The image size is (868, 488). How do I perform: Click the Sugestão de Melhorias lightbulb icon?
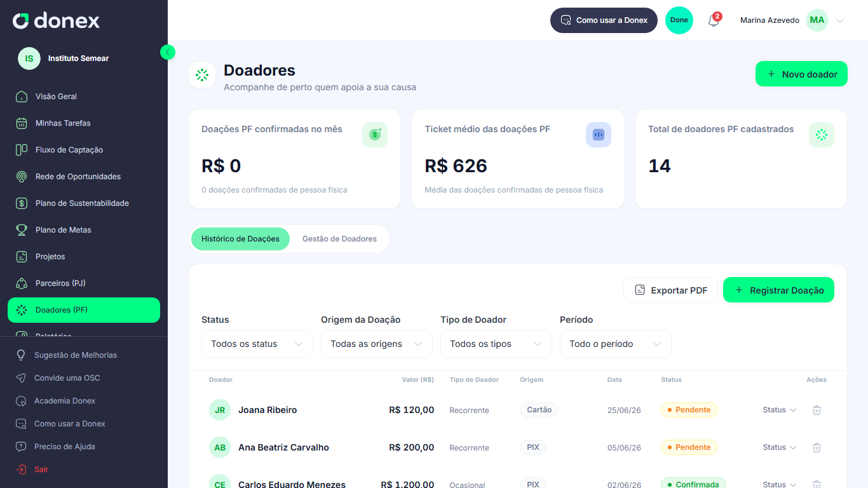coord(21,355)
